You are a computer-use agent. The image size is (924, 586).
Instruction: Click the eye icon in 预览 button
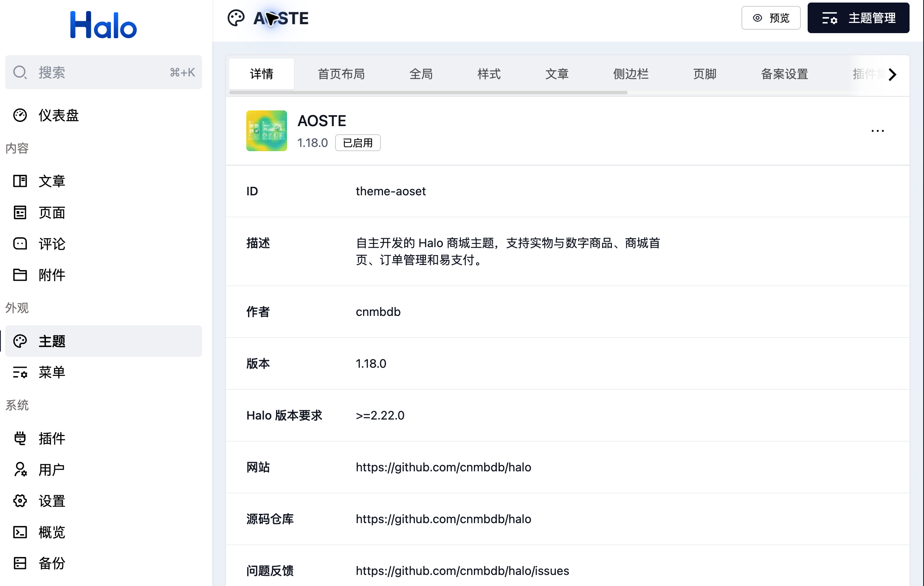(758, 18)
